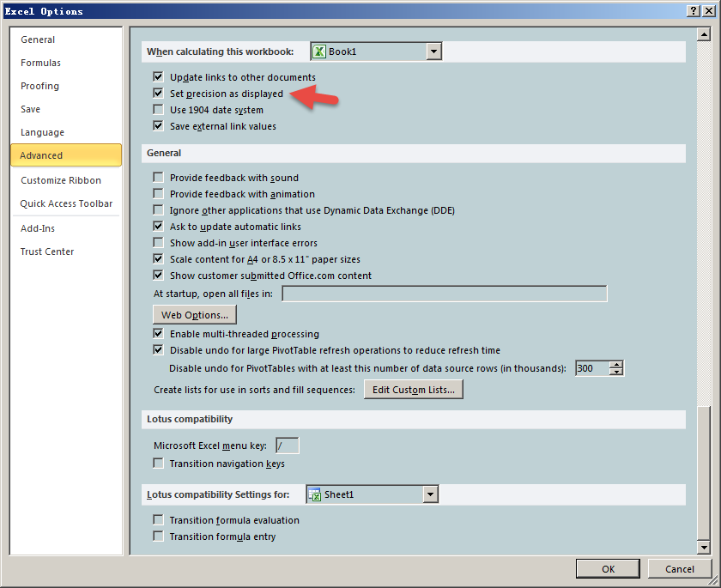Increase PivotTable rows value with up spinner
Image resolution: width=721 pixels, height=588 pixels.
pyautogui.click(x=615, y=365)
